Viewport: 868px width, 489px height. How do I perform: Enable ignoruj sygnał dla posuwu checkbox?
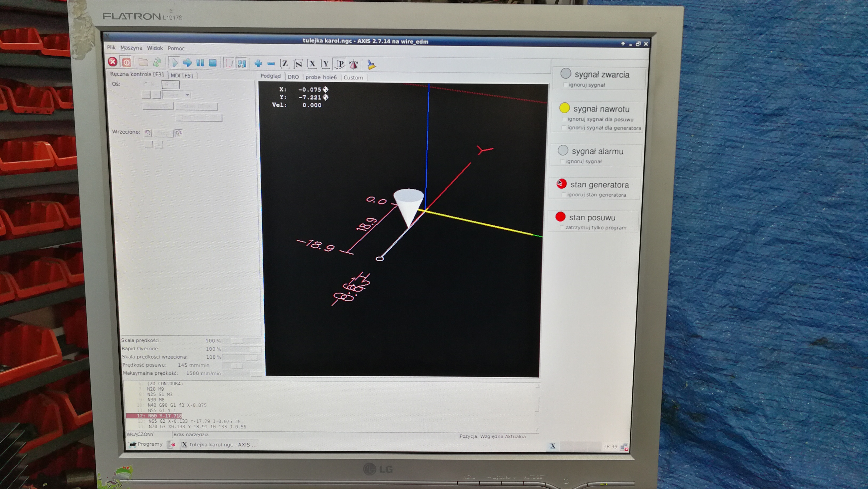click(x=564, y=119)
